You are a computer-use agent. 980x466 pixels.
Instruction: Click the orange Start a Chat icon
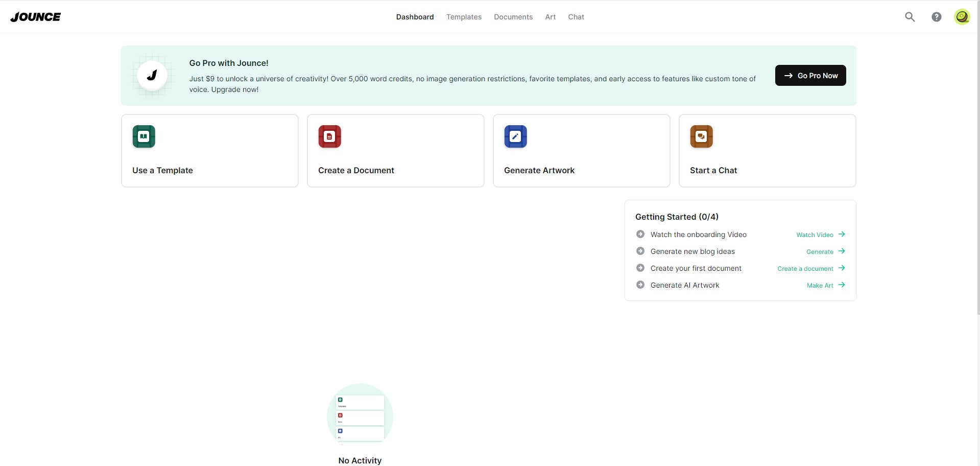pos(702,136)
